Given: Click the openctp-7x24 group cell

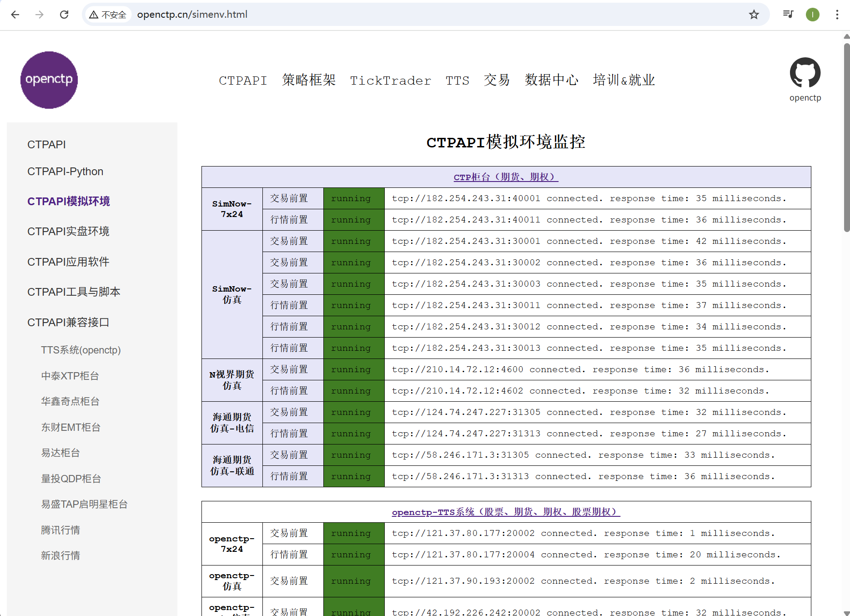Looking at the screenshot, I should pyautogui.click(x=232, y=544).
